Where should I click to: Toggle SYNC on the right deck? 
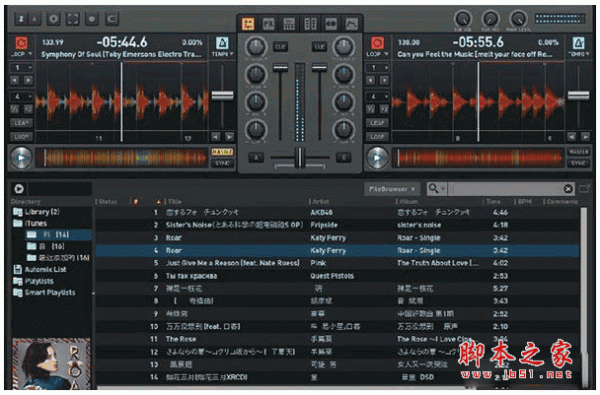click(x=579, y=163)
